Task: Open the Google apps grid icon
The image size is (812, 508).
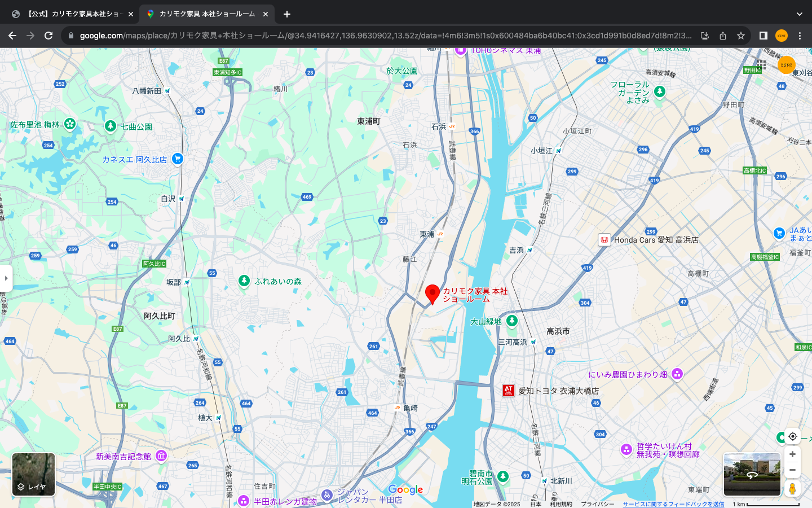Action: [761, 65]
